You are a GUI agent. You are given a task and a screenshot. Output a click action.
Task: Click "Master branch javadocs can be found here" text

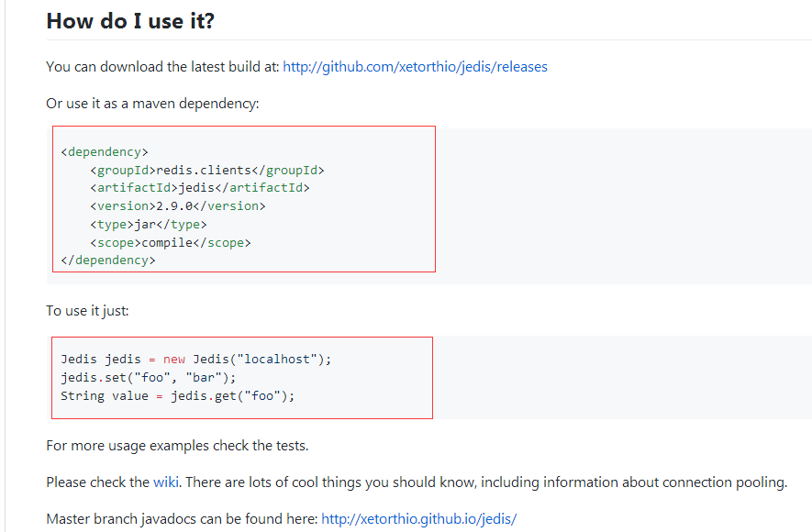182,519
